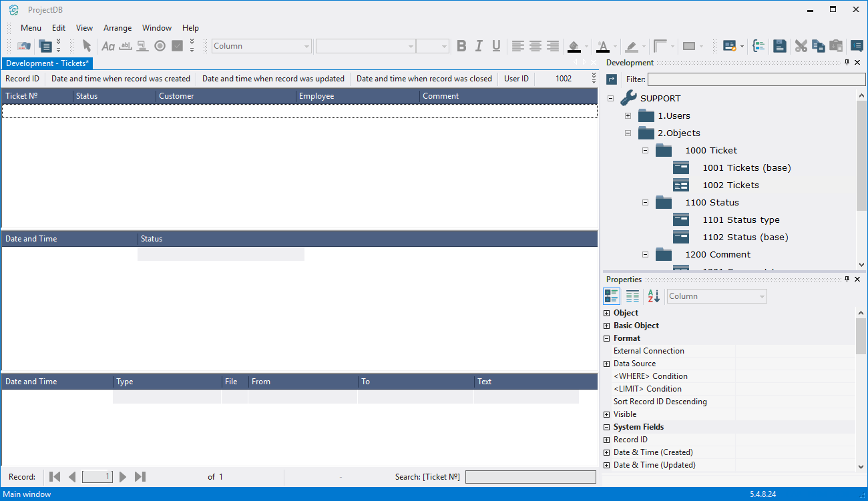Click the Cut scissors icon
The width and height of the screenshot is (868, 501).
tap(801, 46)
